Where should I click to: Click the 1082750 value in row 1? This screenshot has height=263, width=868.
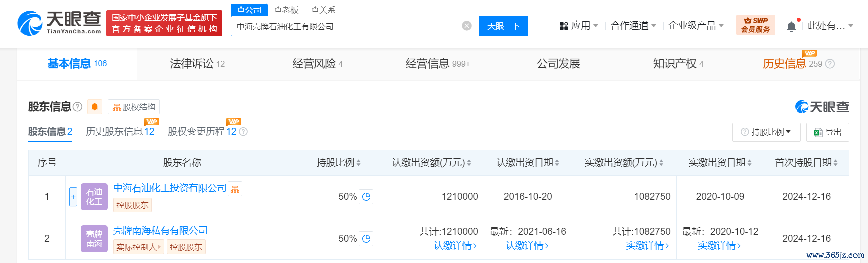coord(652,197)
